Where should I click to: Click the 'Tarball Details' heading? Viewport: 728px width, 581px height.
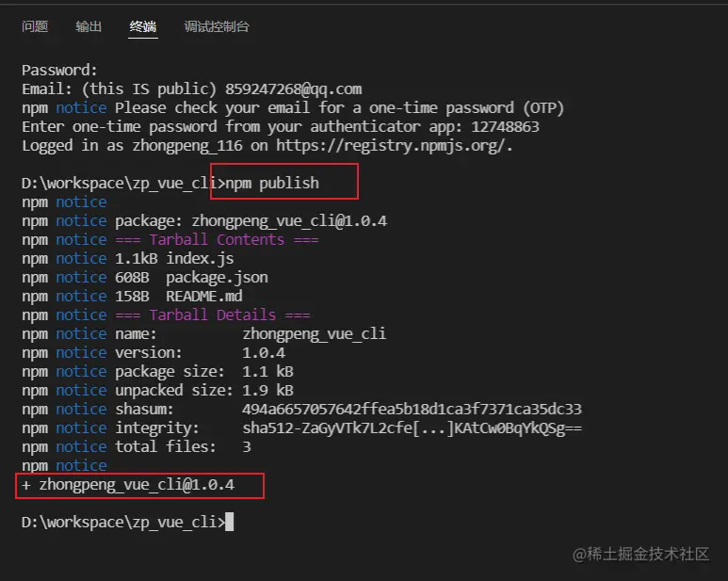click(x=213, y=315)
